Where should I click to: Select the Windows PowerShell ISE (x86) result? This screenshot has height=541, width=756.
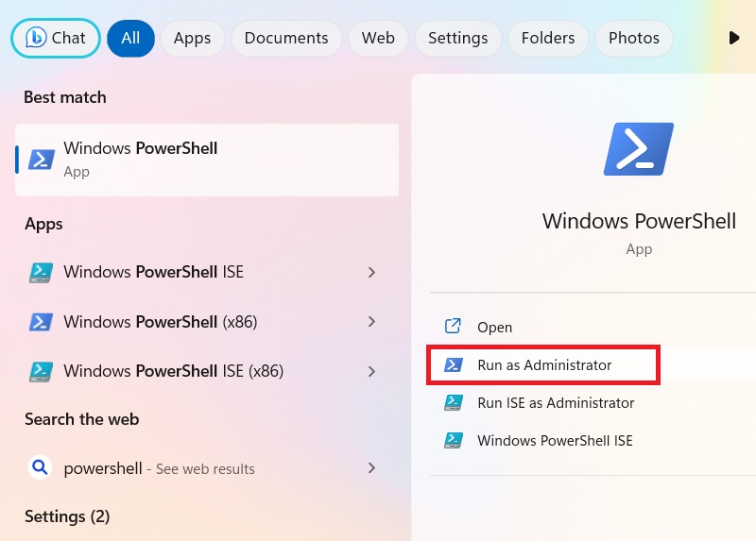(x=207, y=371)
